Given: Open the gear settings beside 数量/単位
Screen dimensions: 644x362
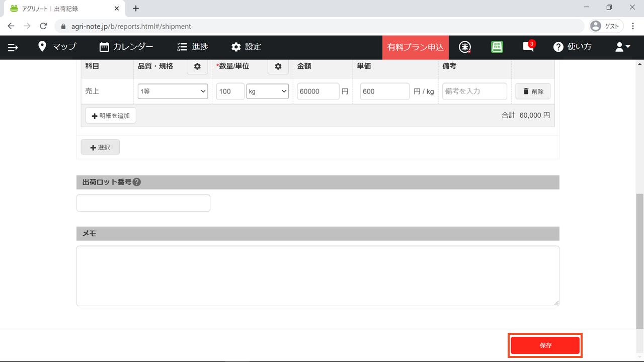Looking at the screenshot, I should pyautogui.click(x=278, y=66).
